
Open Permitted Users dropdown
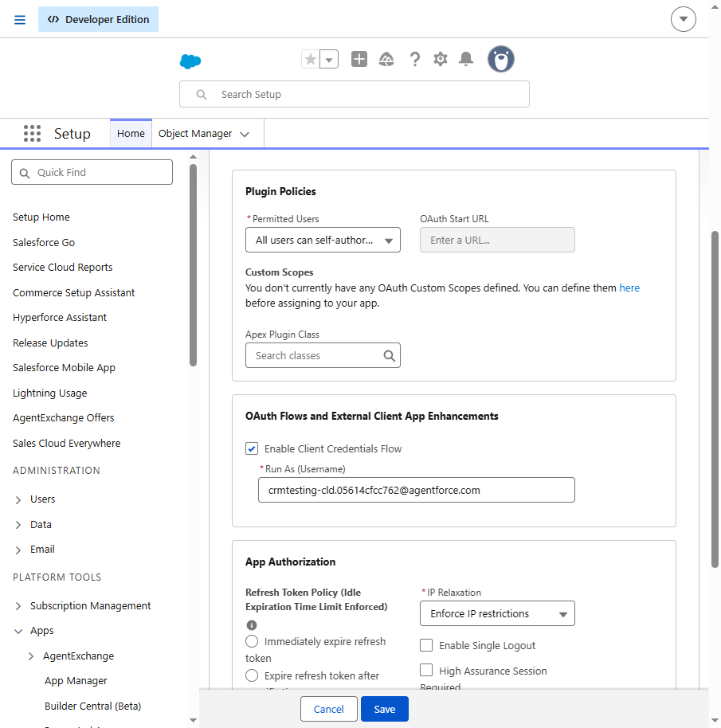[323, 240]
